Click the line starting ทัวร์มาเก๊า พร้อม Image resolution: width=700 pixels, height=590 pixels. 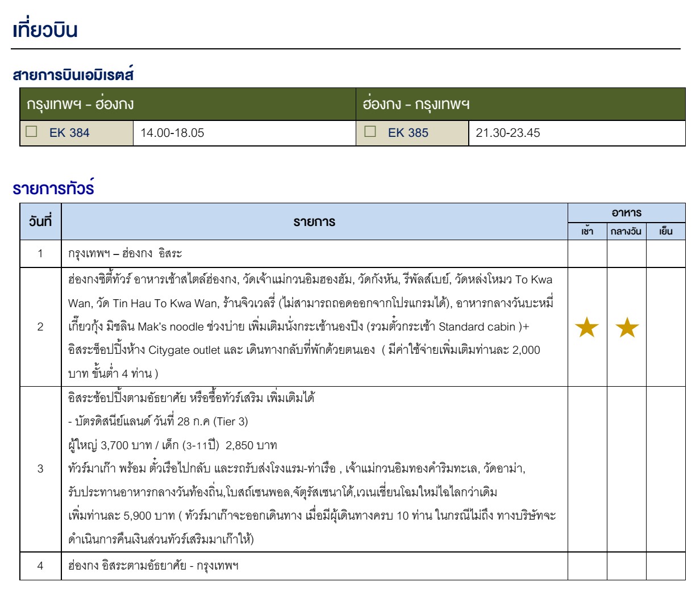[297, 468]
